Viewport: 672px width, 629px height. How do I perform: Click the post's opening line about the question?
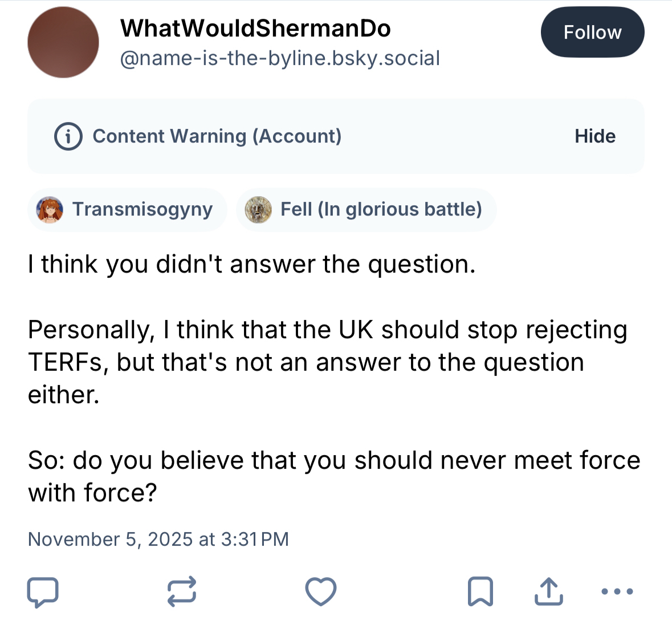point(251,264)
